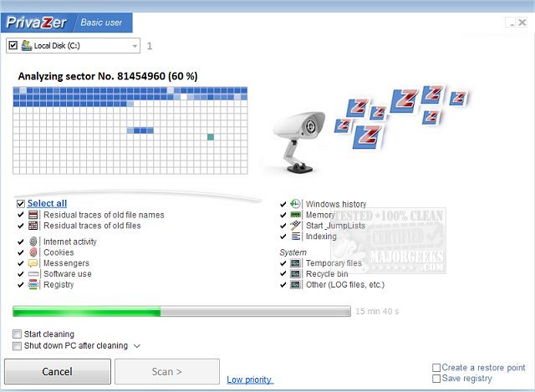Click the Basic user tab
535x392 pixels.
(103, 23)
